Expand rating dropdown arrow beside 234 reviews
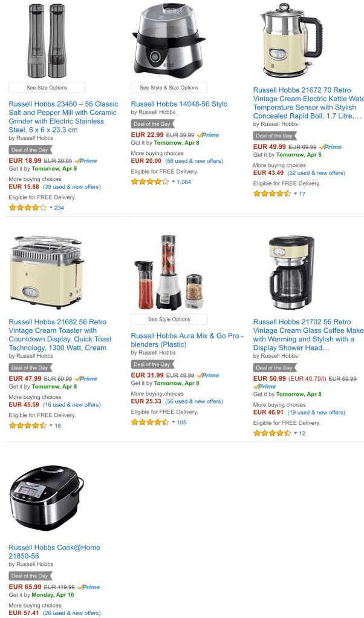The width and height of the screenshot is (364, 618). coord(51,208)
